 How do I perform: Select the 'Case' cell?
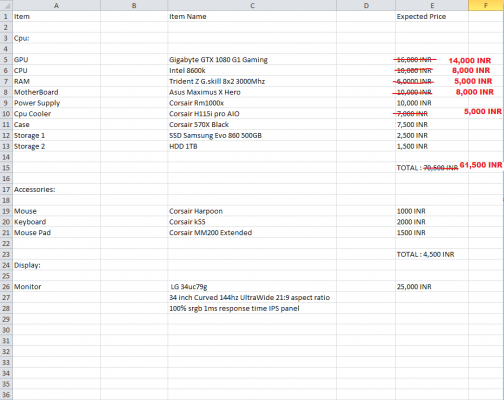(x=56, y=125)
